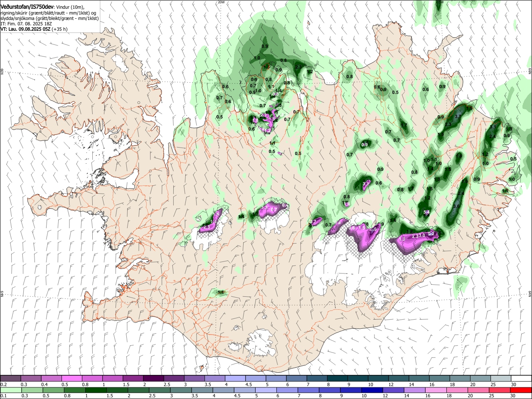The image size is (532, 399).
Task: Click the 'rigning/skúrir (grænt/blátt/rautt' legend description line
Action: (48, 13)
